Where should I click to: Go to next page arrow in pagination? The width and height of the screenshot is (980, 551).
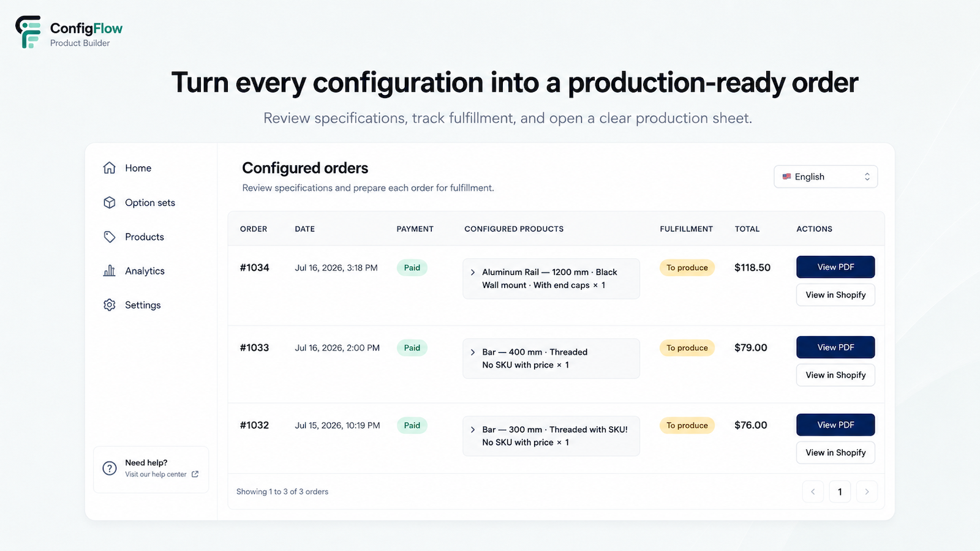pos(867,492)
